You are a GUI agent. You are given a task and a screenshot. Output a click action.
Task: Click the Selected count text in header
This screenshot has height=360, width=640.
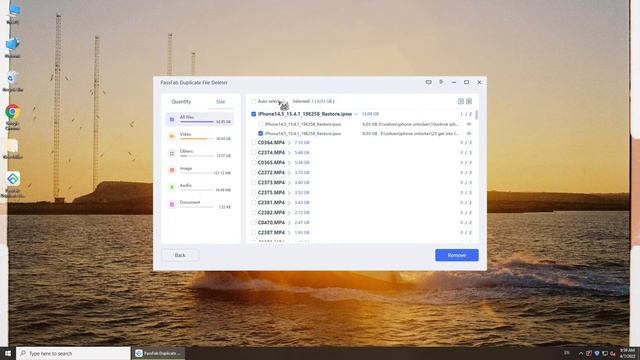click(x=313, y=101)
